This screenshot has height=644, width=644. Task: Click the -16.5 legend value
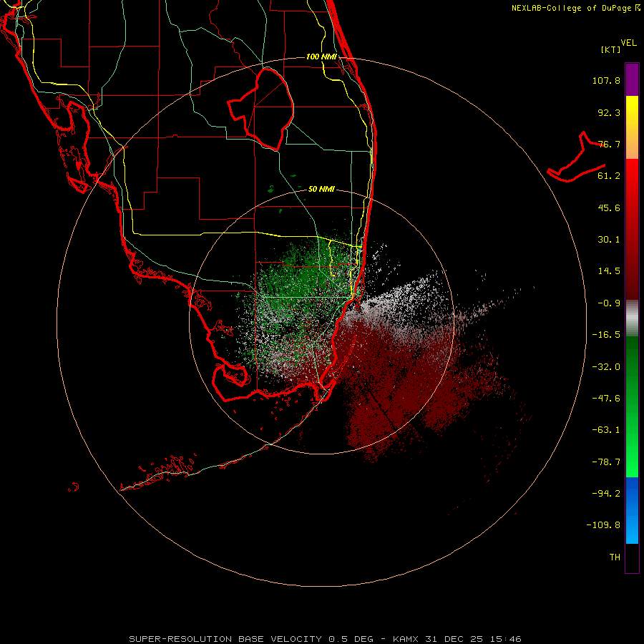tap(606, 335)
